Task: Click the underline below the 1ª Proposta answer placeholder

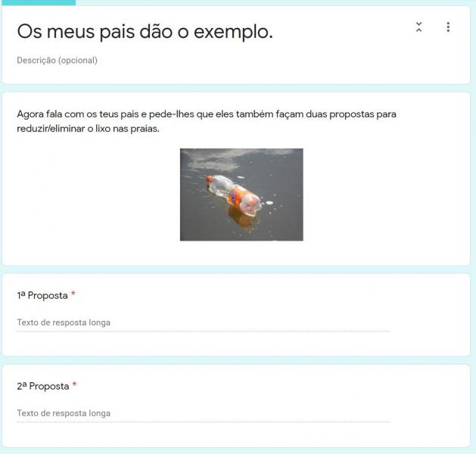Action: pyautogui.click(x=203, y=331)
